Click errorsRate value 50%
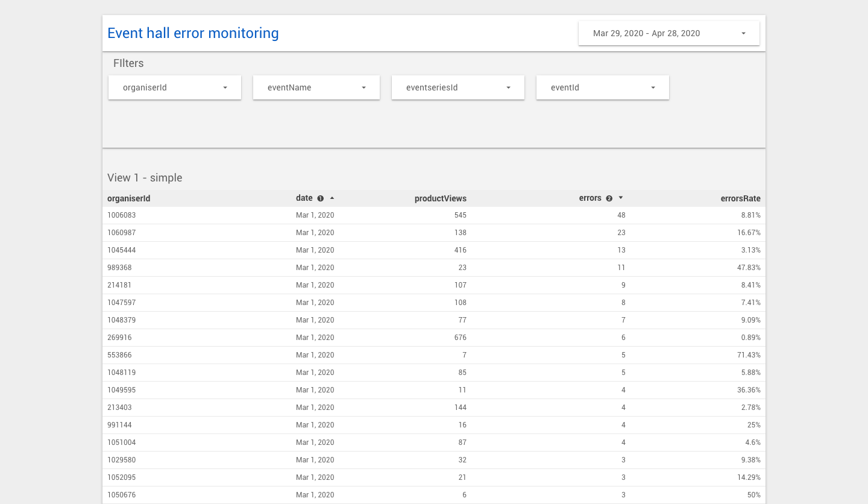Screen dimensions: 868x504 point(755,495)
